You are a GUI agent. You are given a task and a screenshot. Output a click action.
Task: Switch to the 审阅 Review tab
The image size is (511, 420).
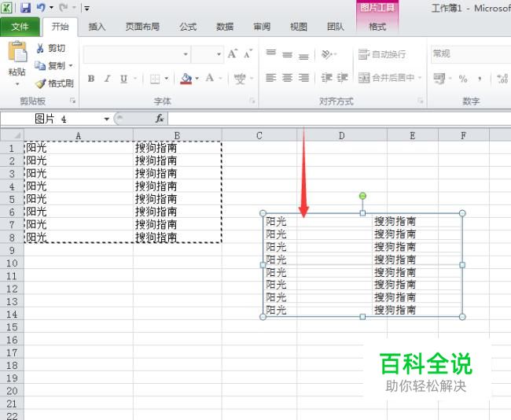click(x=262, y=27)
